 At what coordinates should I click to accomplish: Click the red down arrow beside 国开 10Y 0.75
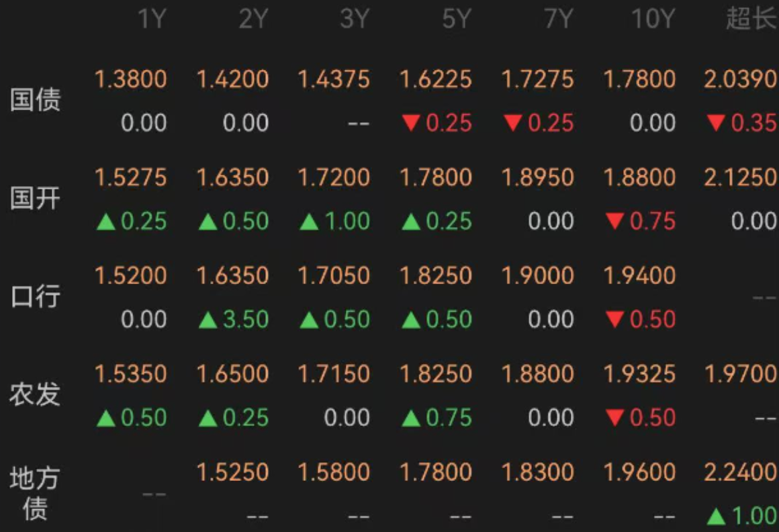[615, 221]
